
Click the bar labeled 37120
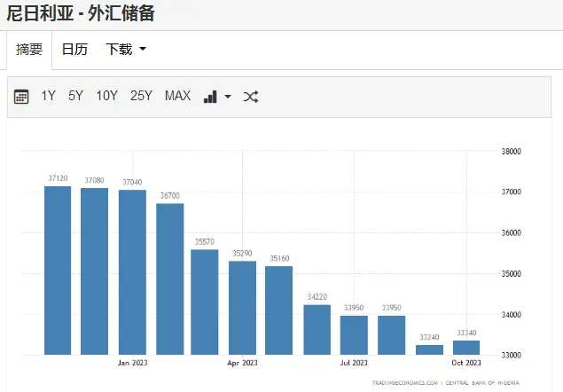pyautogui.click(x=58, y=270)
